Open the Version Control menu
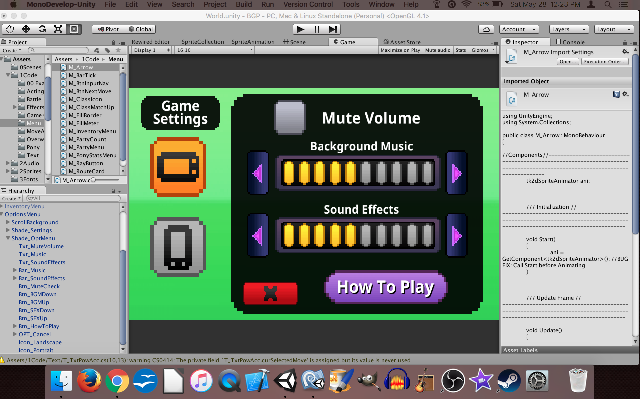640x399 pixels. point(308,4)
